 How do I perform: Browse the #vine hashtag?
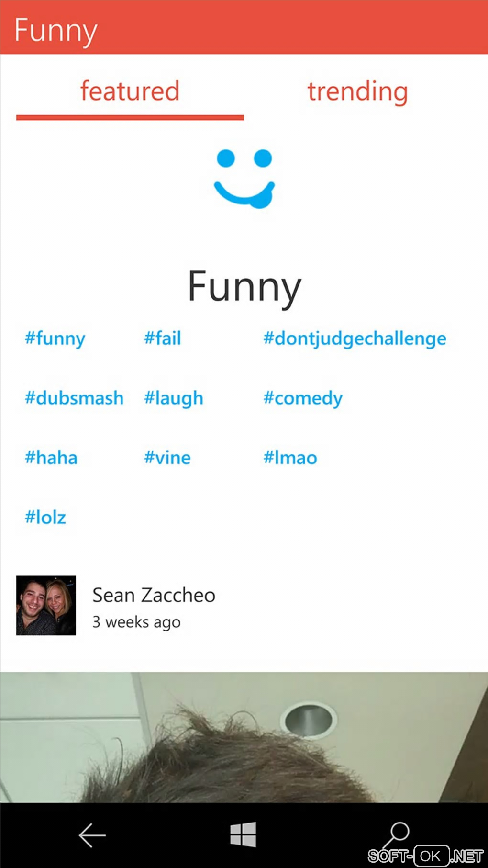[167, 458]
